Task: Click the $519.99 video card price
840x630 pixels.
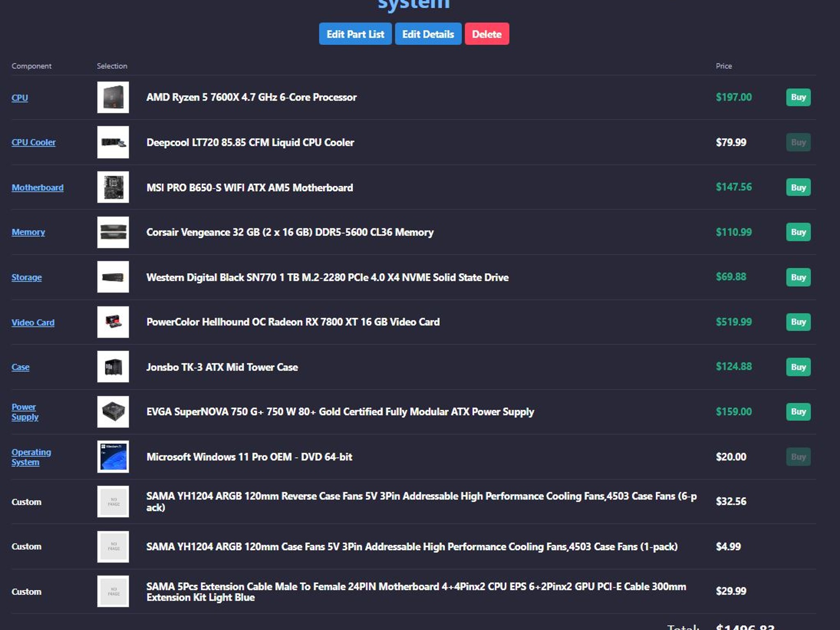Action: coord(734,322)
